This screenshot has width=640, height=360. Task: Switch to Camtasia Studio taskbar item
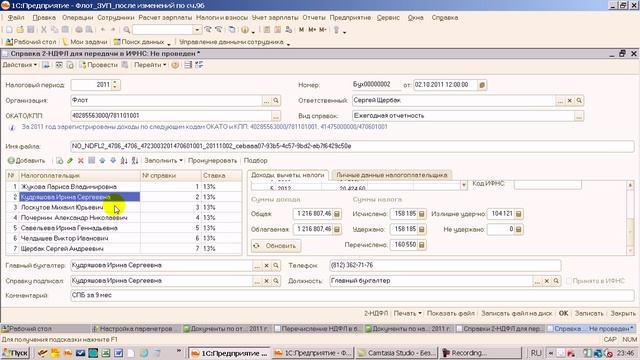coord(396,353)
